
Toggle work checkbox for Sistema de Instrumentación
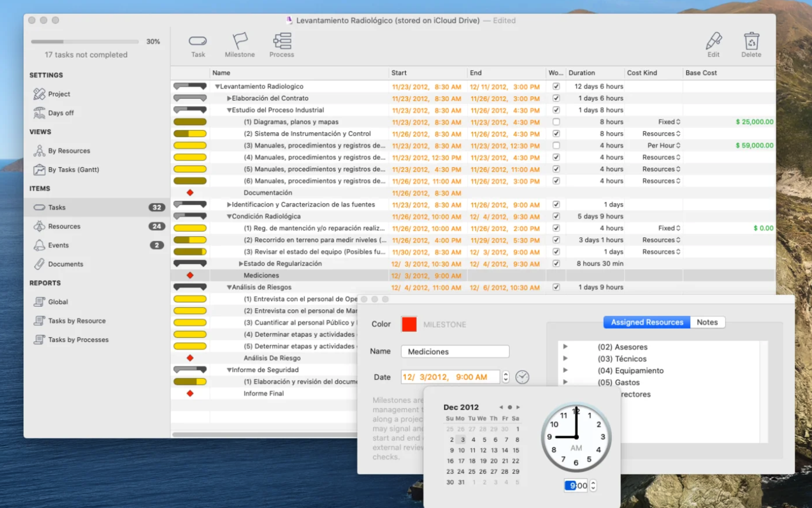[556, 134]
